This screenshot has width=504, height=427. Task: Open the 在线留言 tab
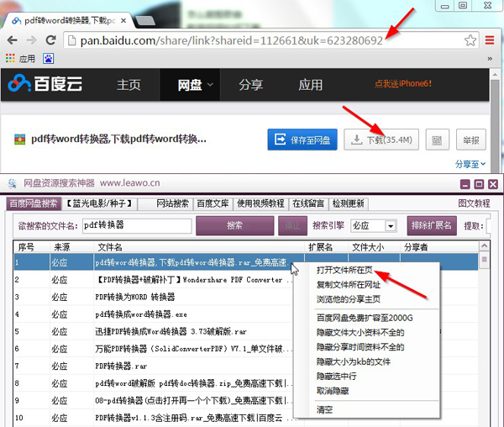(x=308, y=203)
